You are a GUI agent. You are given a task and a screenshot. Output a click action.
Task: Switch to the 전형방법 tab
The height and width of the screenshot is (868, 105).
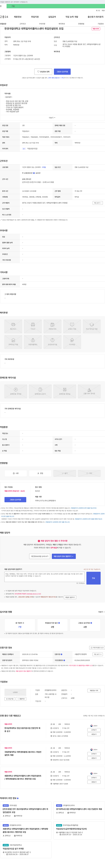tap(81, 24)
